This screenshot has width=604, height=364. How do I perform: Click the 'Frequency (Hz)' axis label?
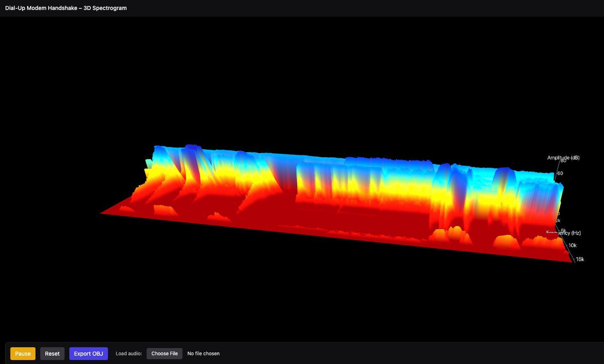pos(564,233)
